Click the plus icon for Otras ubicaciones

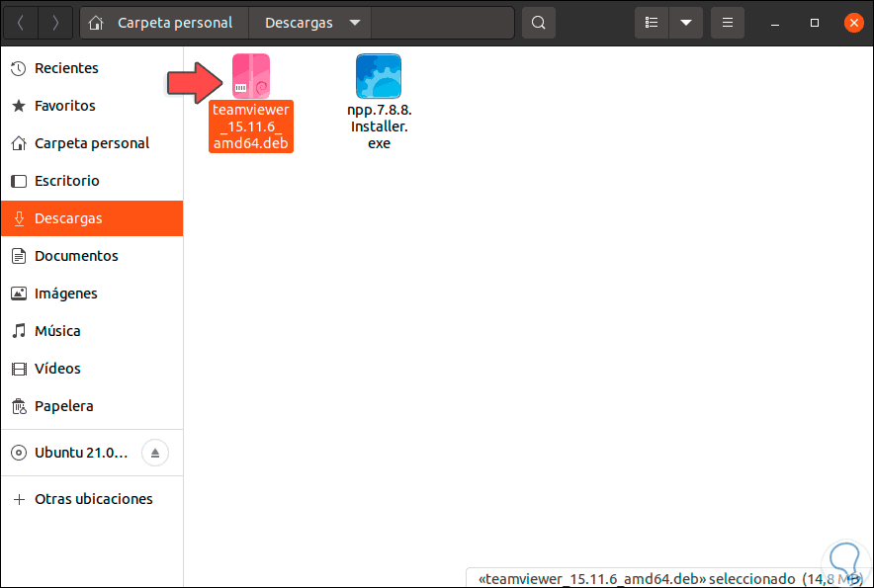[x=19, y=499]
